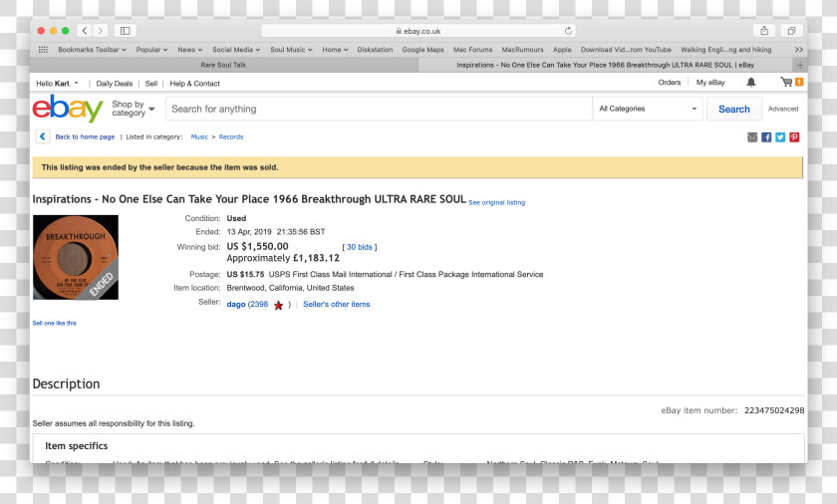Open the Safari share button
Image resolution: width=837 pixels, height=504 pixels.
764,31
